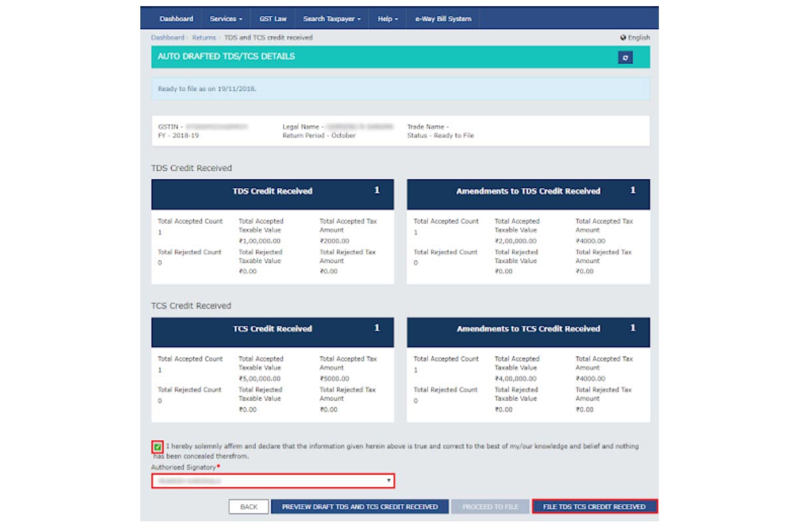Open the GST Law menu item
The width and height of the screenshot is (798, 532).
click(x=273, y=19)
